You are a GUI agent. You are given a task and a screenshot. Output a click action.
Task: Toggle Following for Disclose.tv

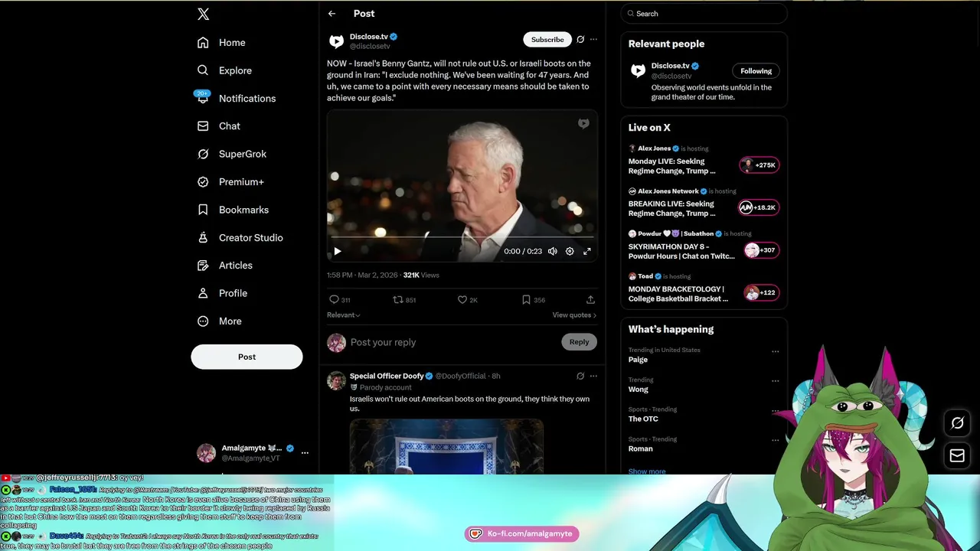(756, 71)
